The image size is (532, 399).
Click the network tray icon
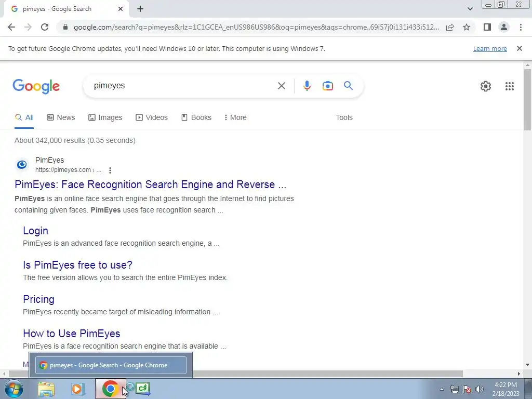pos(454,389)
